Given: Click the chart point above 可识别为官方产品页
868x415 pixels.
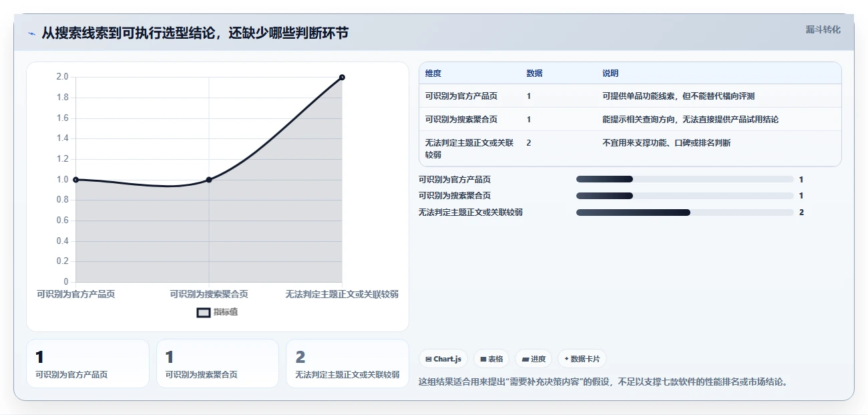Looking at the screenshot, I should click(75, 180).
